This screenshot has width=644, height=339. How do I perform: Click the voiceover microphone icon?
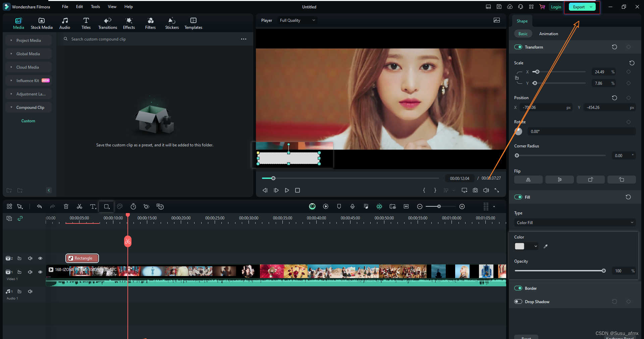click(x=353, y=207)
